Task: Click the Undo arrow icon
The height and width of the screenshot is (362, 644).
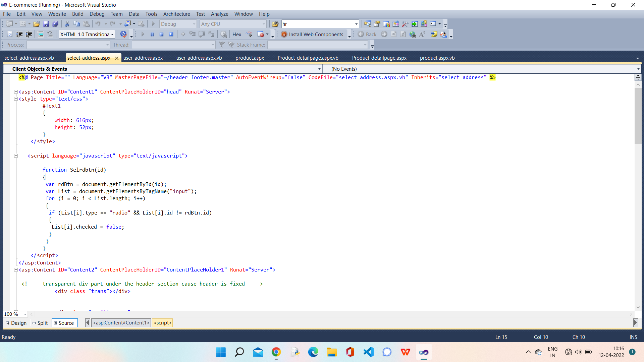Action: pos(98,23)
